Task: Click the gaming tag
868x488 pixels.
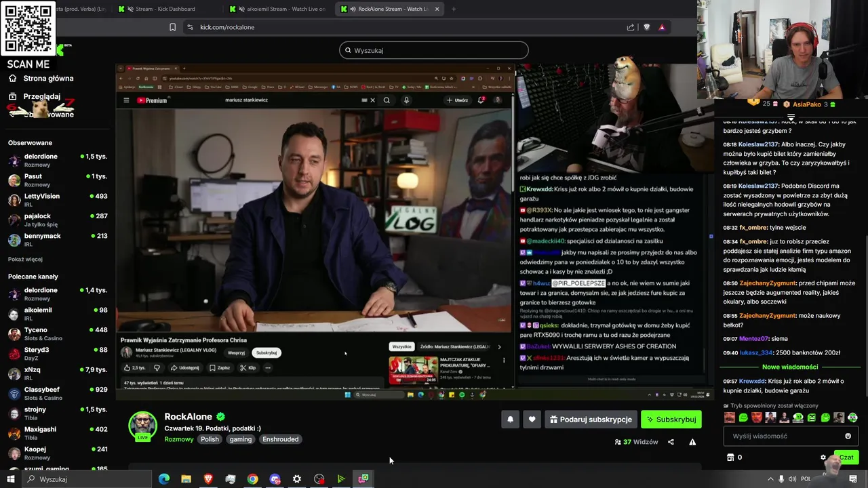Action: 240,439
